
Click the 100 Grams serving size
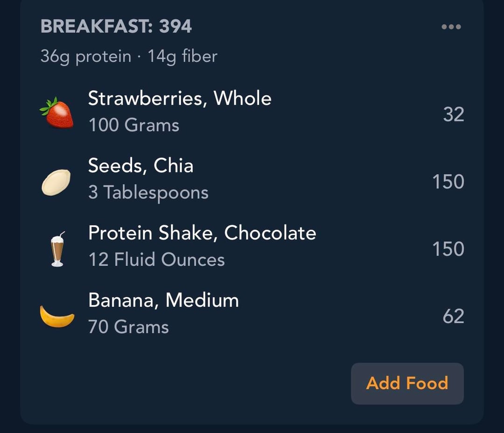coord(134,125)
